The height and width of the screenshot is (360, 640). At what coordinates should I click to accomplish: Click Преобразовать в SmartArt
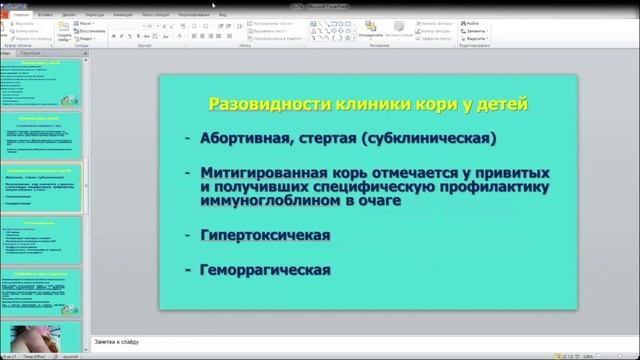[x=276, y=38]
